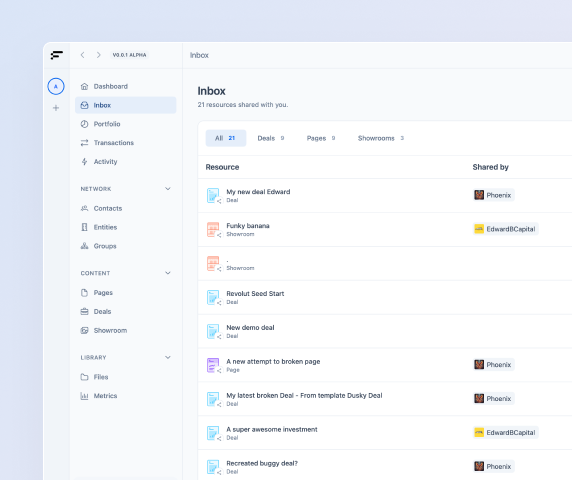Collapse the Library section chevron
572x480 pixels.
[168, 357]
